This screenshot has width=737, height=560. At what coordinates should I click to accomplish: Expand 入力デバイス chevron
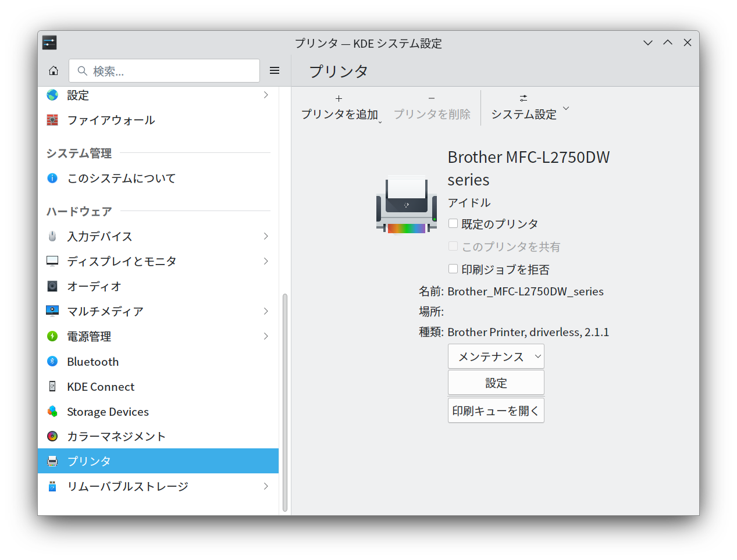click(266, 236)
